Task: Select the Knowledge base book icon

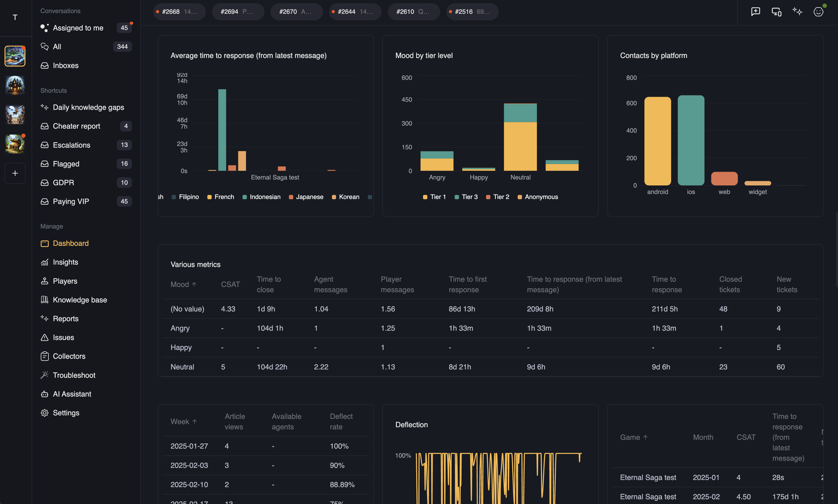Action: [x=45, y=300]
